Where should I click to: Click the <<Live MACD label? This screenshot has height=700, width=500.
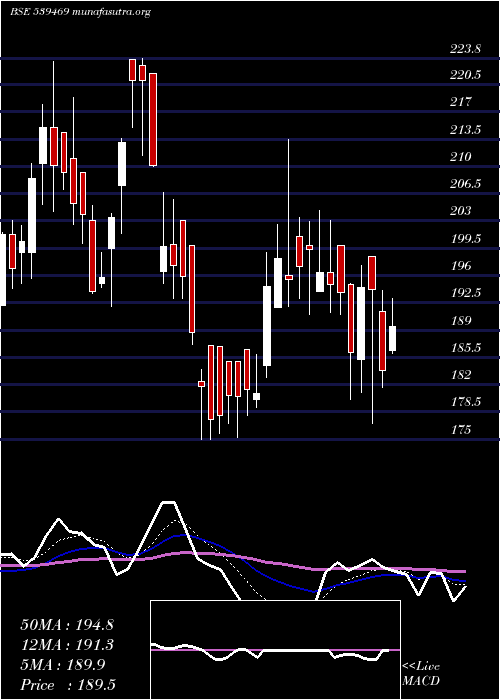421,674
